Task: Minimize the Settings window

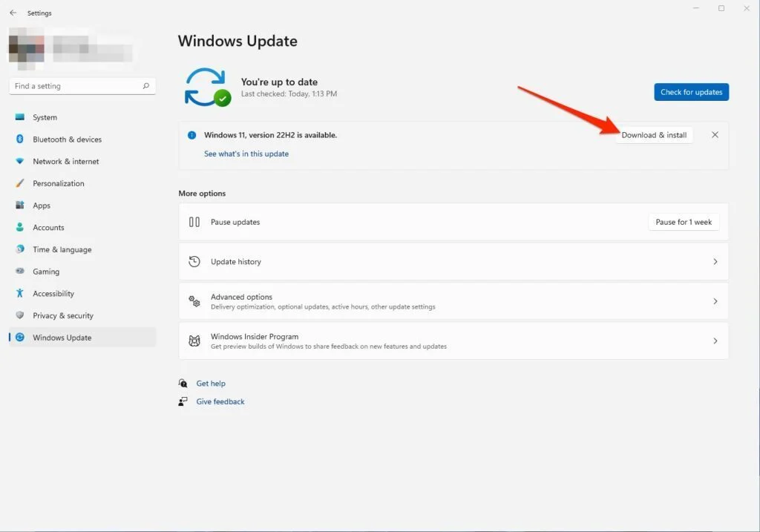Action: pos(696,8)
